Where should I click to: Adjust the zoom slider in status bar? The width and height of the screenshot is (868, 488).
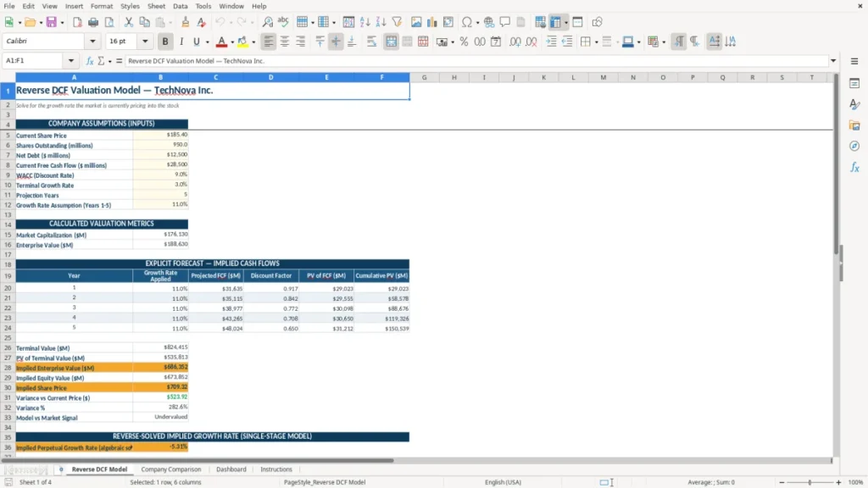coord(810,482)
